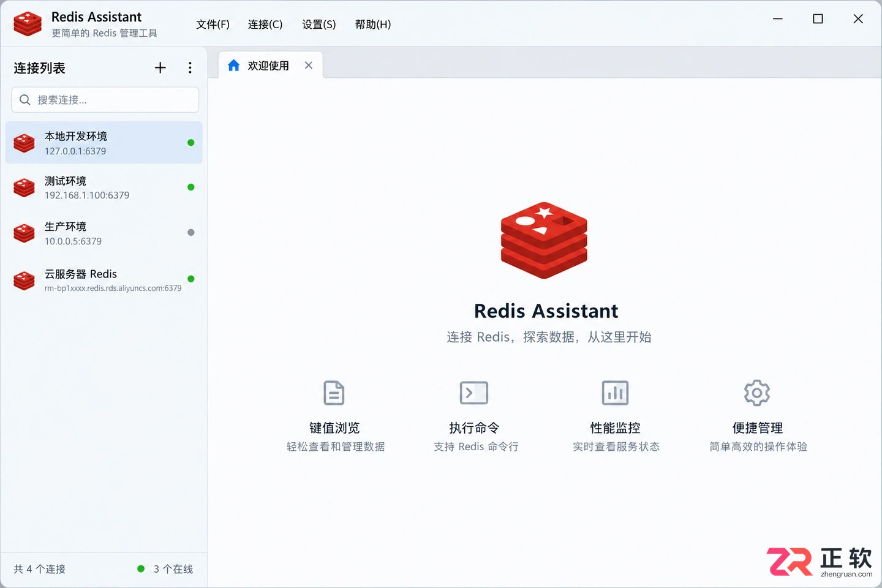Open the 连接(C) menu
Viewport: 882px width, 588px height.
[x=265, y=24]
